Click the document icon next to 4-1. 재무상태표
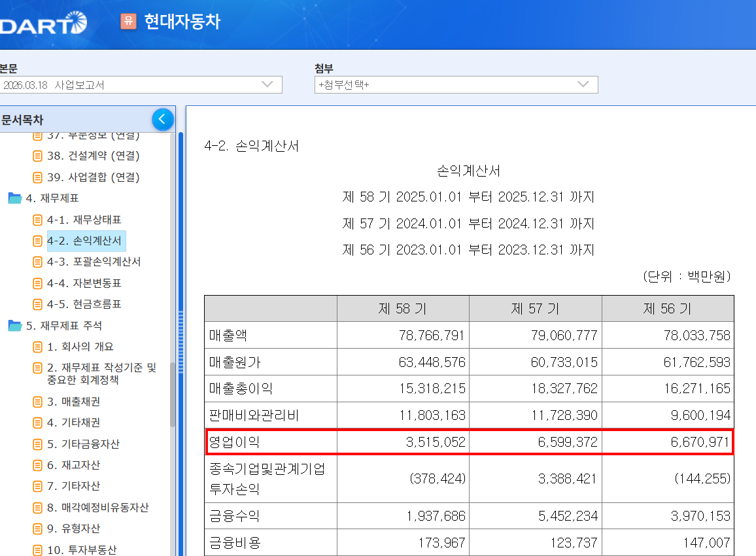756x556 pixels. pos(37,220)
